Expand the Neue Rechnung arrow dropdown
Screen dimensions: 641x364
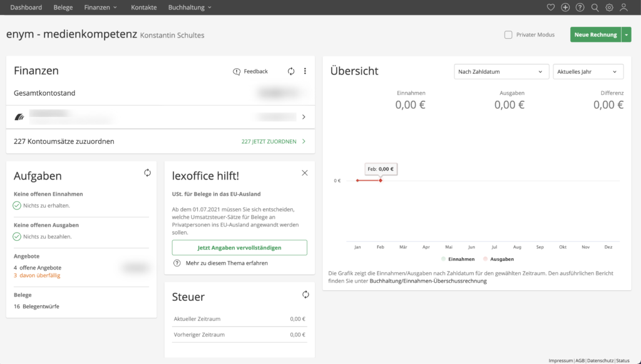tap(627, 35)
